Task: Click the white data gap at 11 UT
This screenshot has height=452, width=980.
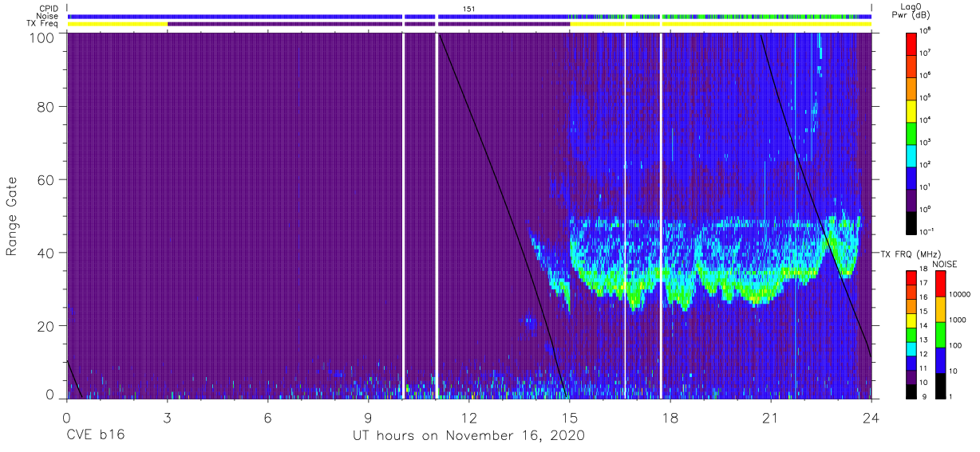Action: click(437, 215)
